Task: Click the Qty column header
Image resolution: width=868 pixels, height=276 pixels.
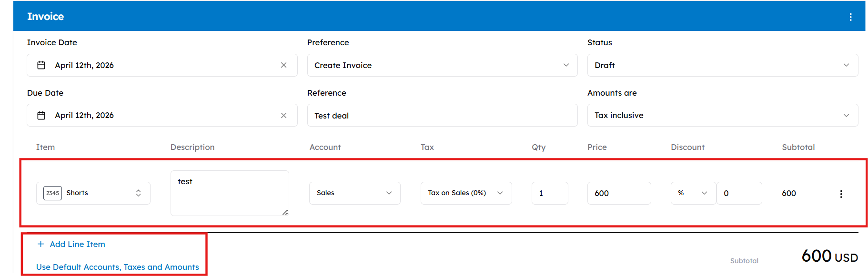Action: [x=538, y=148]
